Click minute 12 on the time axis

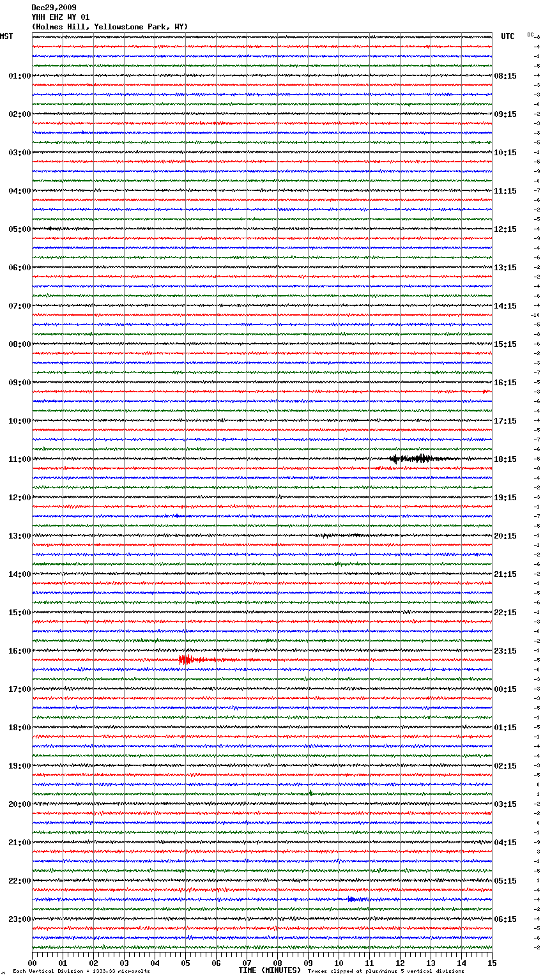pyautogui.click(x=400, y=963)
